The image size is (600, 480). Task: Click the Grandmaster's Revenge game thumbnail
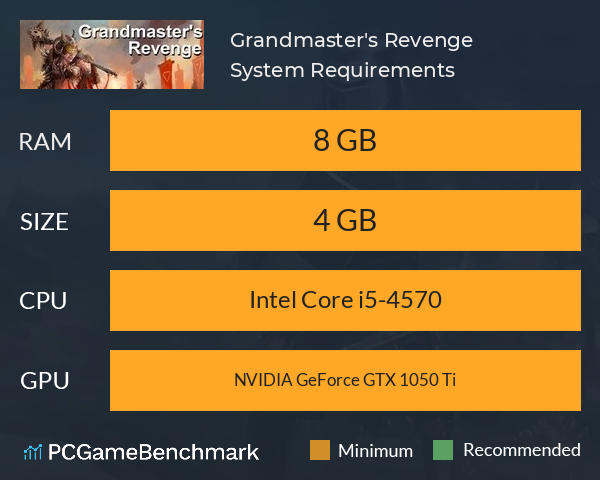(x=112, y=54)
